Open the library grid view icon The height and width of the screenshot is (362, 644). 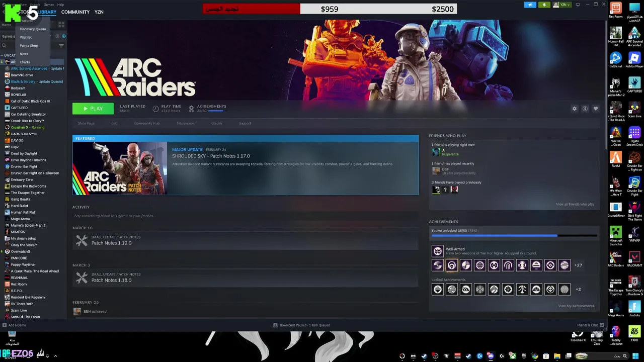(61, 24)
